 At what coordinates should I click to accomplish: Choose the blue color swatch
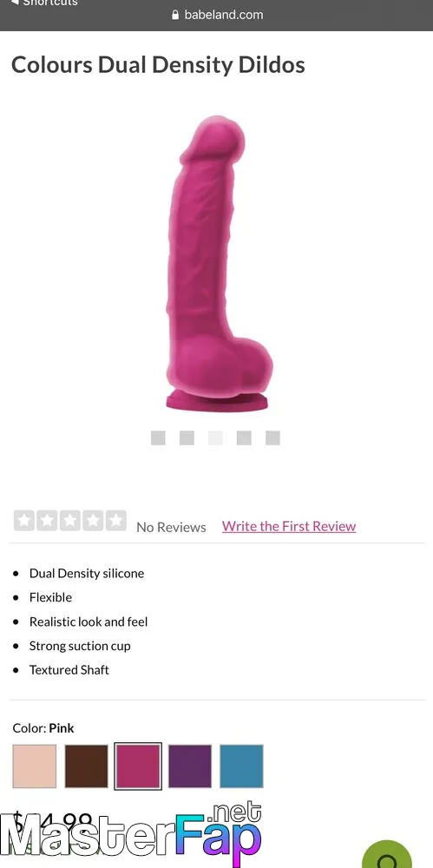point(241,766)
